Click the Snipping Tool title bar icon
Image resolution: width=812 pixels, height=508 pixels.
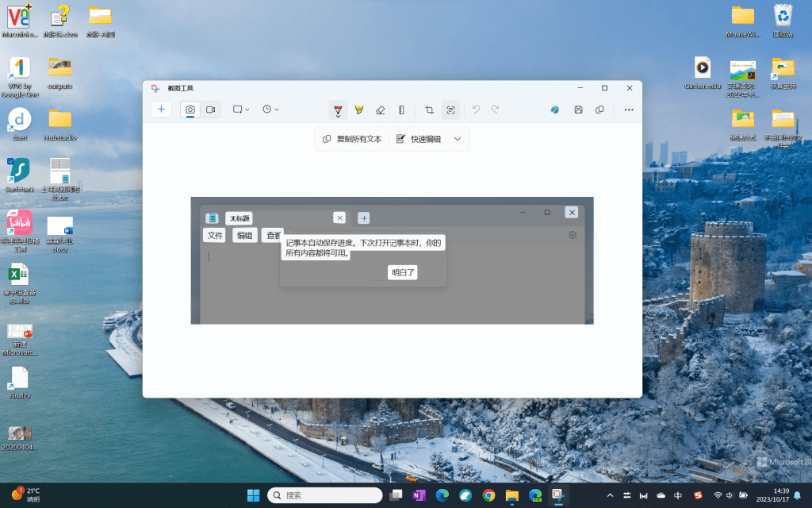(155, 88)
